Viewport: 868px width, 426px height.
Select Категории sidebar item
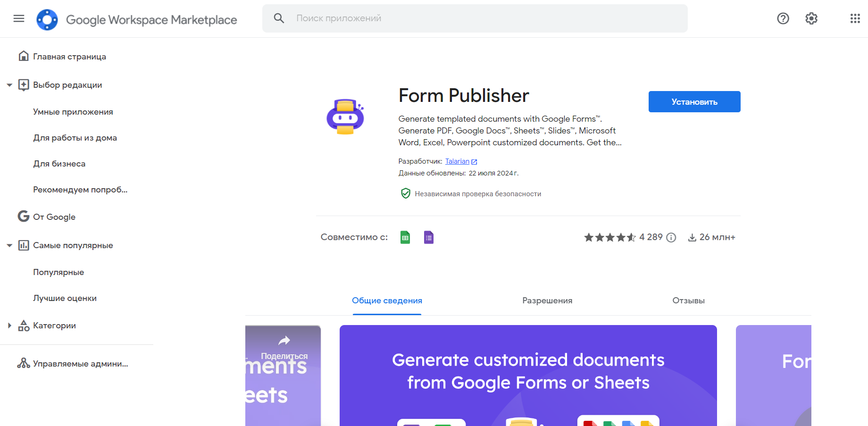[x=54, y=326]
